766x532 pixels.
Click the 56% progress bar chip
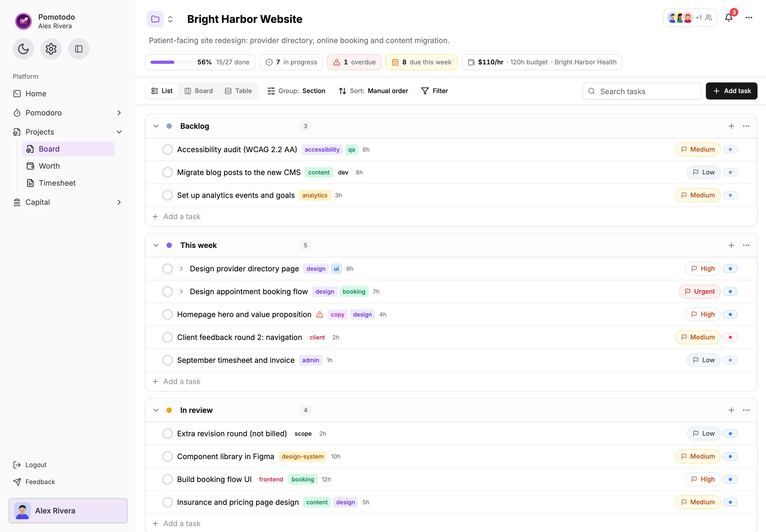(200, 62)
